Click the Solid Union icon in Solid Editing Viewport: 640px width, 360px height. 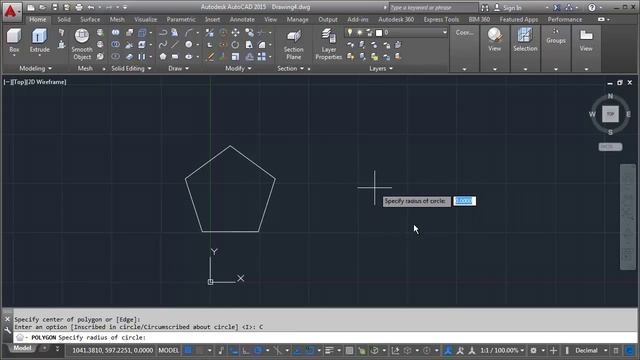pos(116,32)
